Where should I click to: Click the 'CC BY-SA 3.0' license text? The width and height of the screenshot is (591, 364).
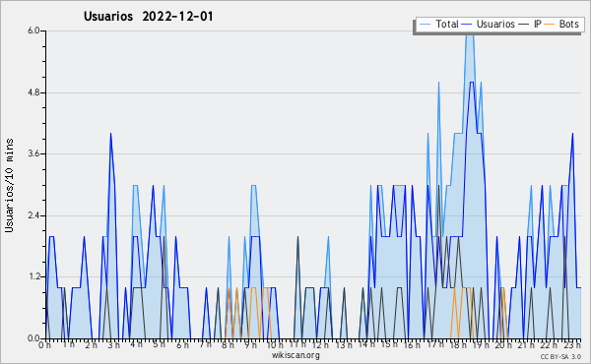click(560, 357)
